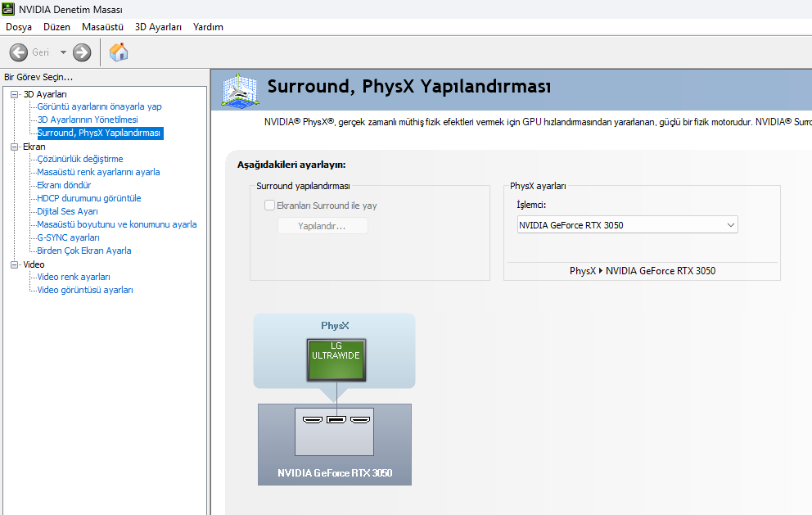Click the PhysX ▸ NVIDIA GeForce RTX 3050 status text
Viewport: 812px width, 515px height.
643,271
